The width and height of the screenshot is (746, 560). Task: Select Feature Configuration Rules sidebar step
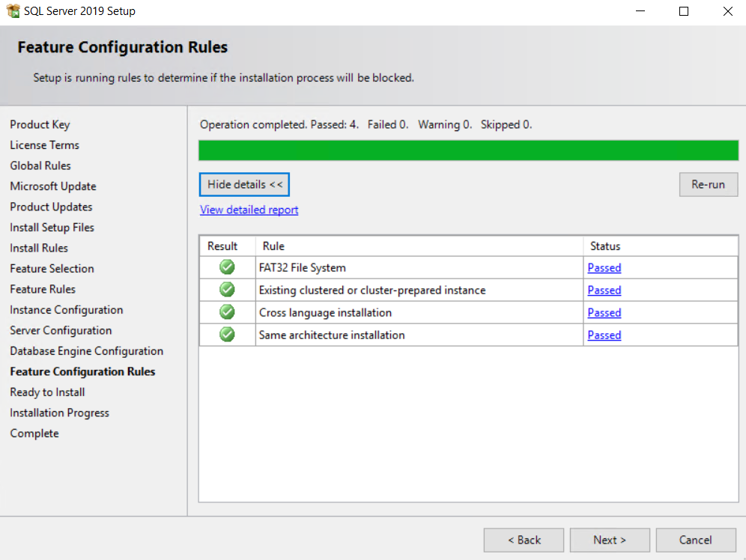tap(83, 371)
